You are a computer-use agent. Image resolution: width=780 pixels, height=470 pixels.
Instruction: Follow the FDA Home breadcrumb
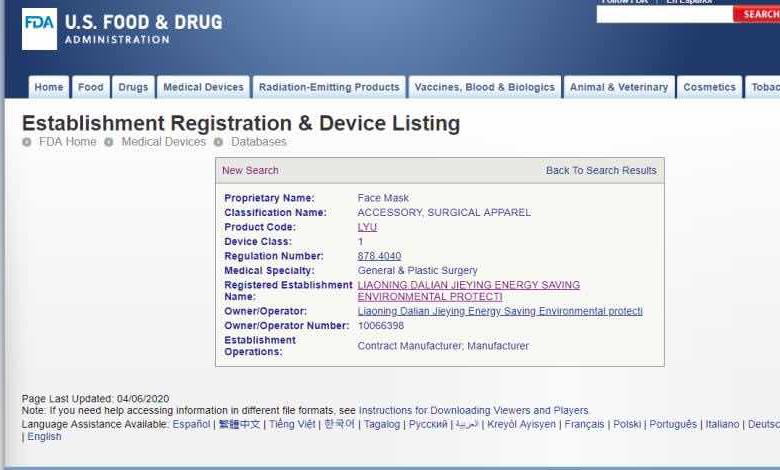coord(68,142)
